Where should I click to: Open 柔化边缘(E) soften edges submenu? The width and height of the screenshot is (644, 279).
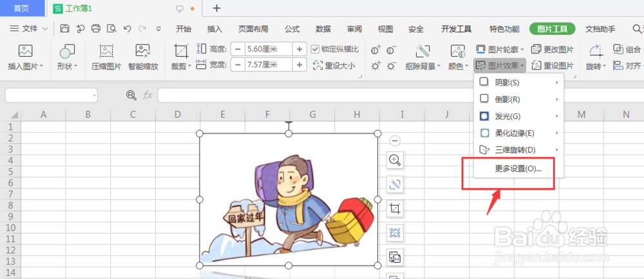[518, 133]
